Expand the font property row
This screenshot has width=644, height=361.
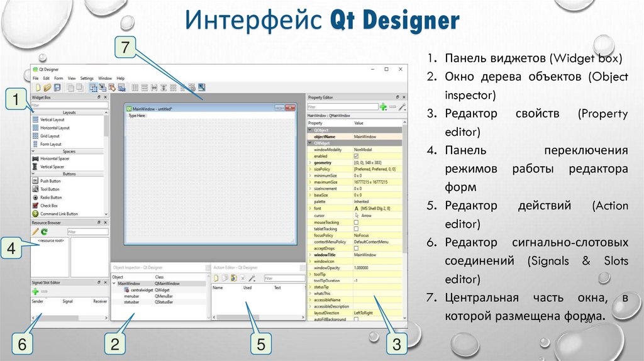[310, 208]
